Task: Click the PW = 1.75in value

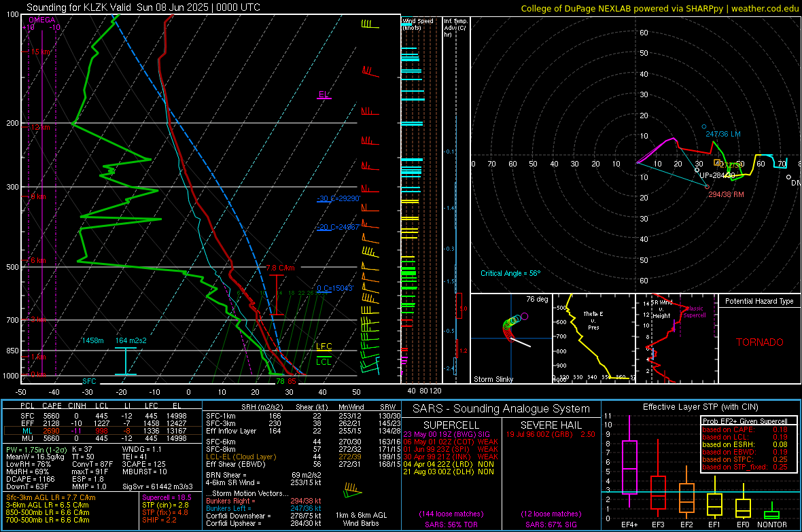Action: tap(37, 449)
